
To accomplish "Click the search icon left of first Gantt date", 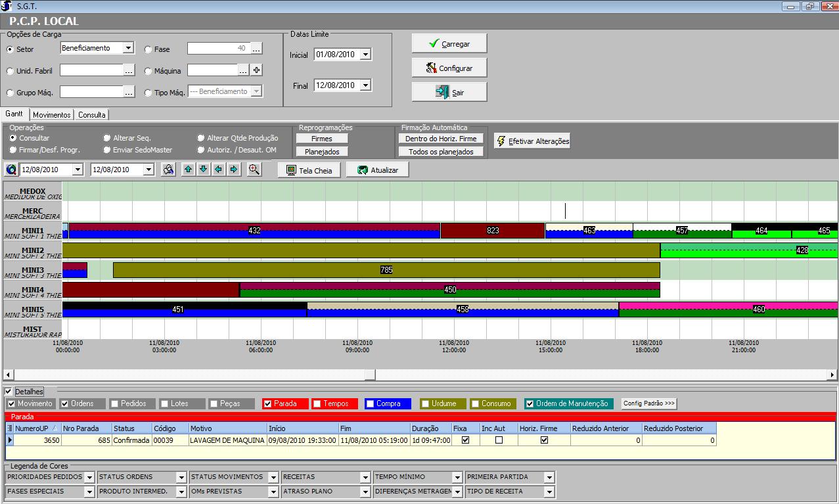I will point(11,170).
